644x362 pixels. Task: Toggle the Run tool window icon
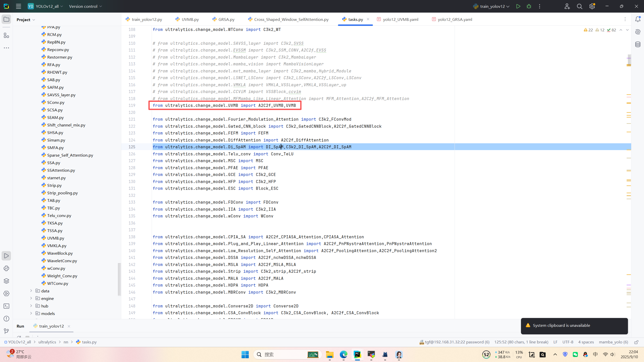[x=6, y=256]
